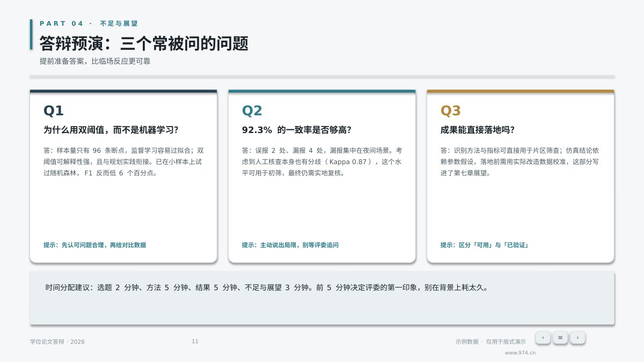Select the slide title 答辩预演：三个常被问的问题
Viewport: 644px width, 362px height.
(144, 43)
